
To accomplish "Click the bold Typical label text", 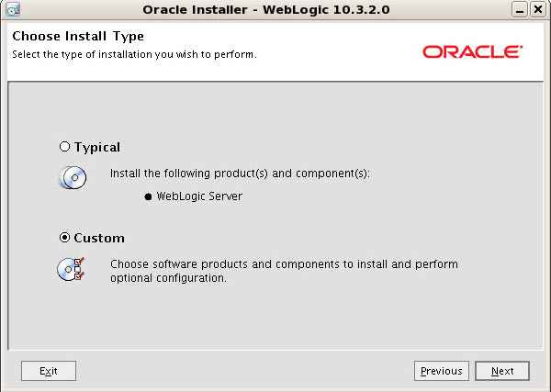I will pos(96,147).
